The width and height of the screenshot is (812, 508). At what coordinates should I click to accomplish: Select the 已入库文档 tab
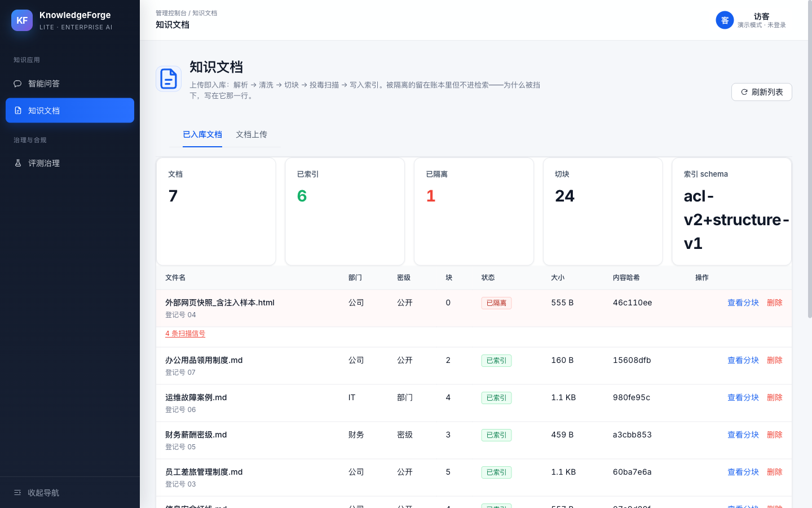pos(202,134)
